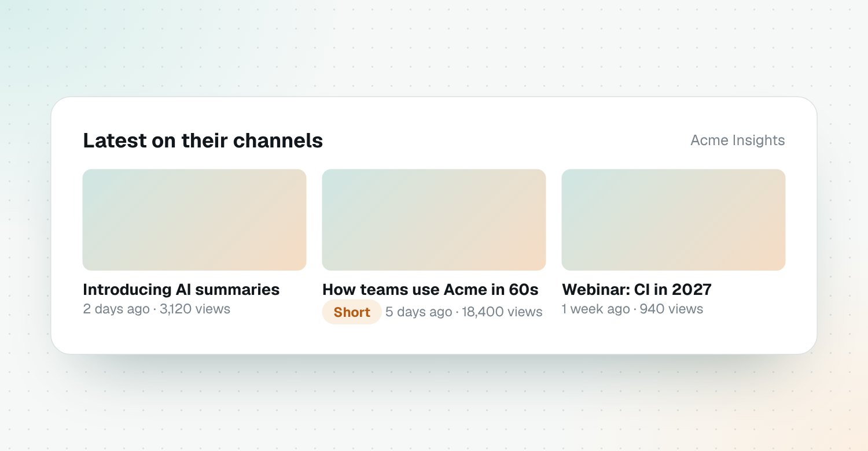868x451 pixels.
Task: Click the Latest on their channels heading
Action: click(x=203, y=141)
